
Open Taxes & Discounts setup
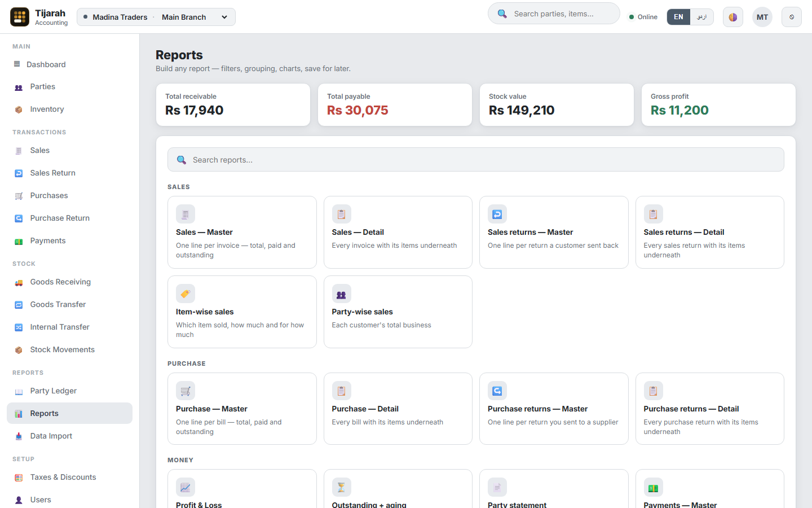pyautogui.click(x=69, y=477)
